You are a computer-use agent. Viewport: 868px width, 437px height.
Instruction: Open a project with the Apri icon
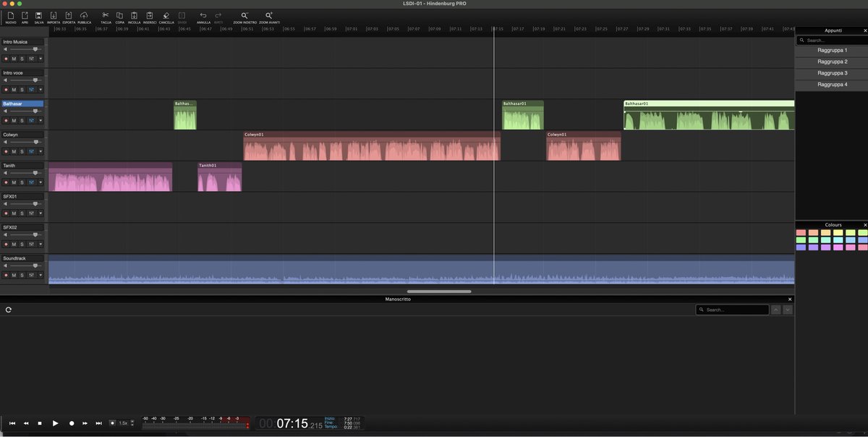click(x=25, y=15)
